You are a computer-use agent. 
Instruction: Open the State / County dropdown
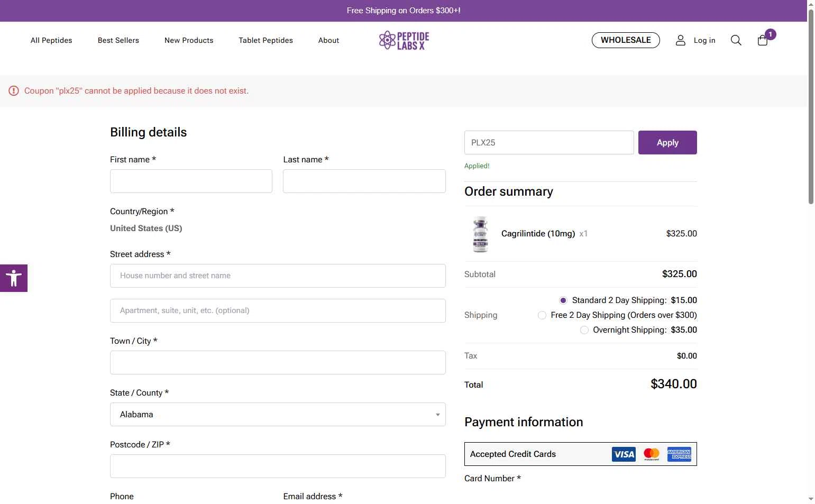(x=278, y=415)
